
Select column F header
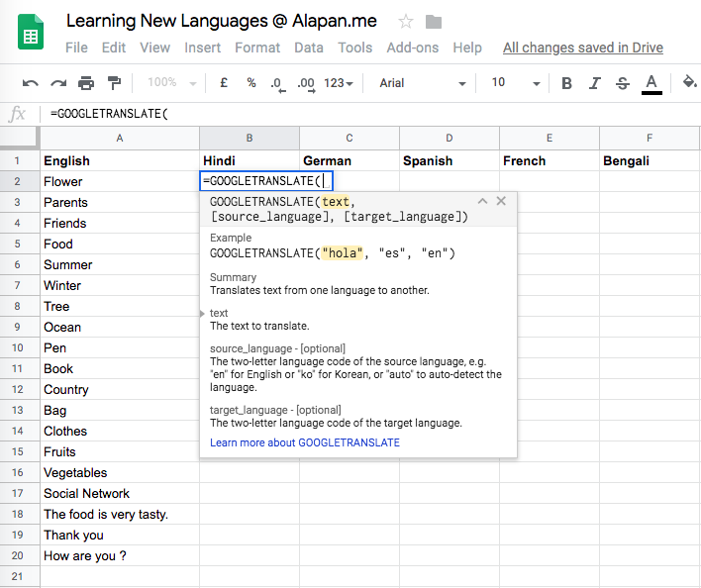pos(650,138)
